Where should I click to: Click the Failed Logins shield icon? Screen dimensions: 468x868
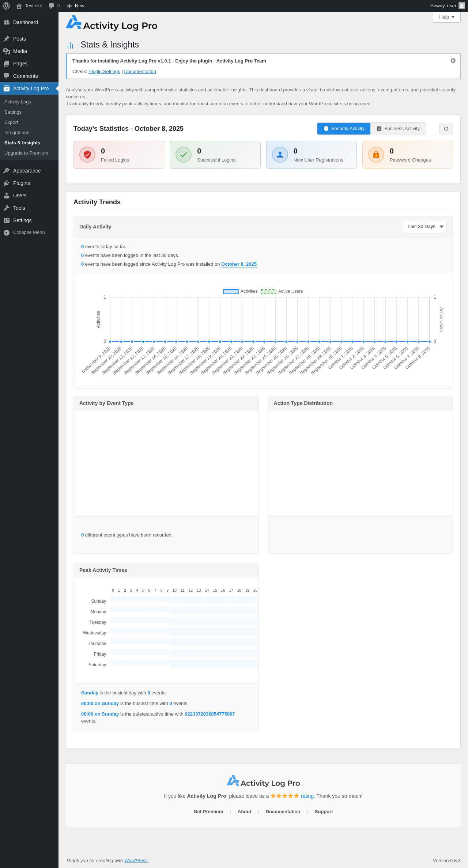(x=87, y=155)
